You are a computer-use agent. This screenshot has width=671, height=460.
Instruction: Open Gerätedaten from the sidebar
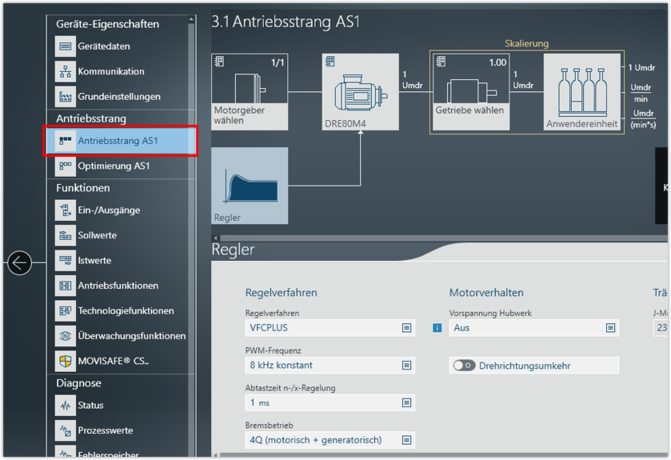coord(104,46)
